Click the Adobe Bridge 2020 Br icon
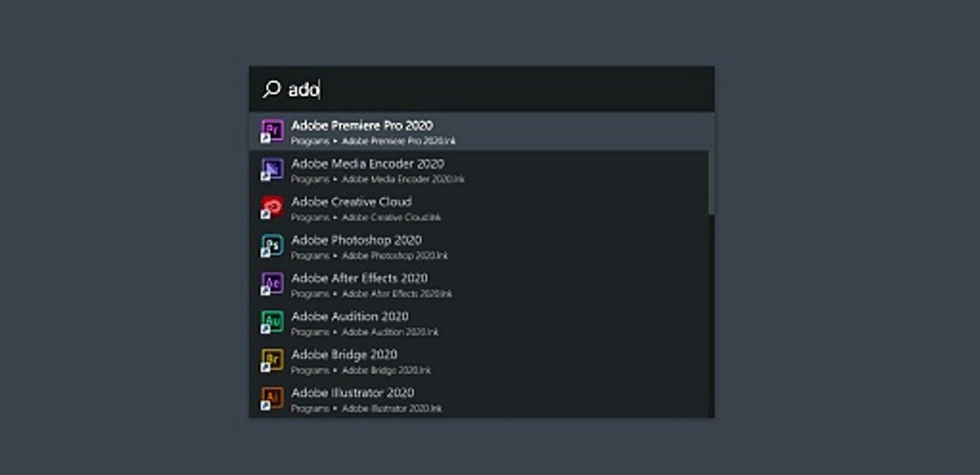 (272, 361)
